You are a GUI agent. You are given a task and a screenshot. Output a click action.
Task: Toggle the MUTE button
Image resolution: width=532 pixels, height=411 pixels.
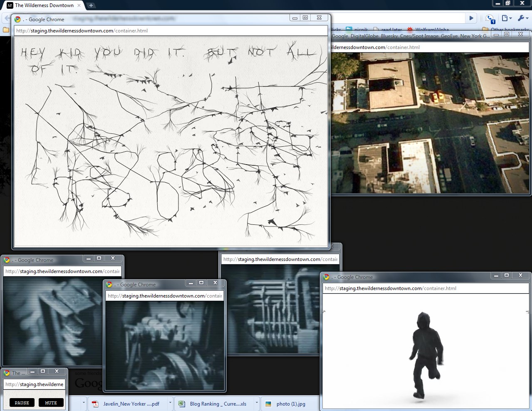(51, 403)
